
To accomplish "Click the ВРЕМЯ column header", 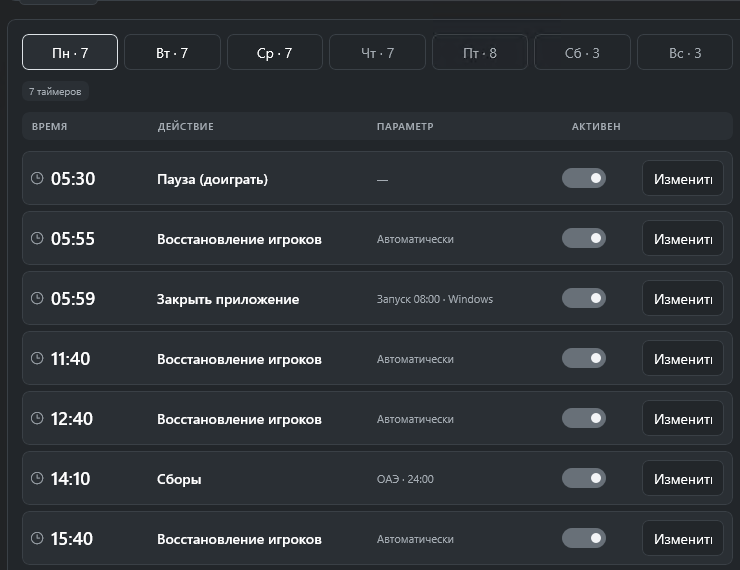I will click(x=50, y=126).
